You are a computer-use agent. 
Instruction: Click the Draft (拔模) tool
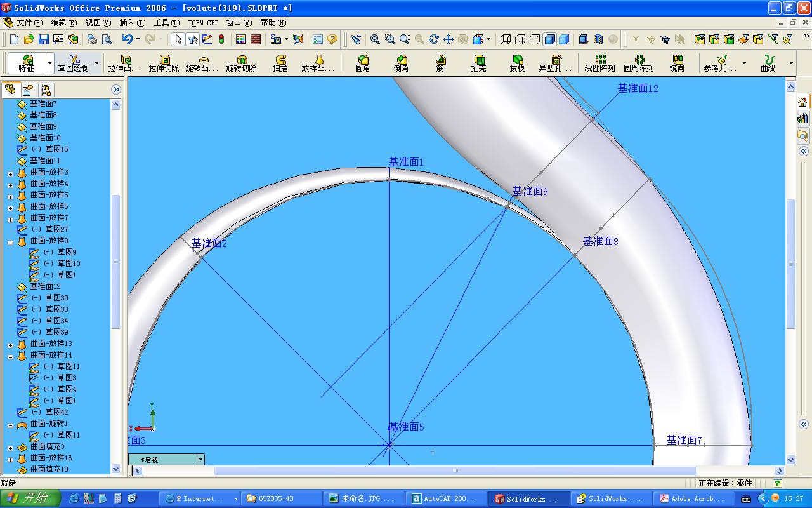[x=517, y=63]
